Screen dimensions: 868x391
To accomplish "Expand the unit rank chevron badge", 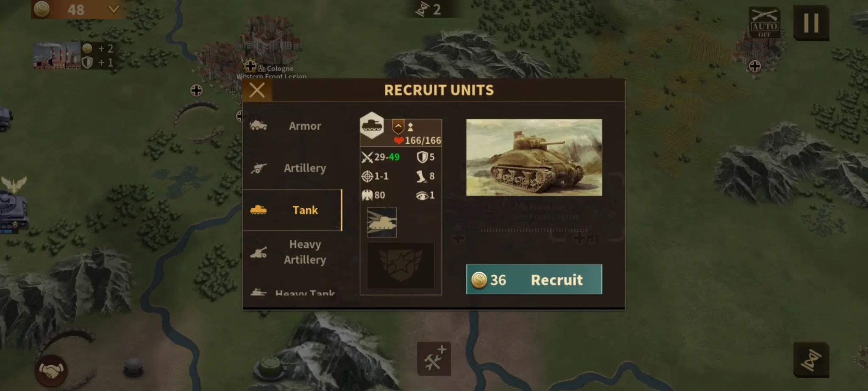I will coord(398,126).
